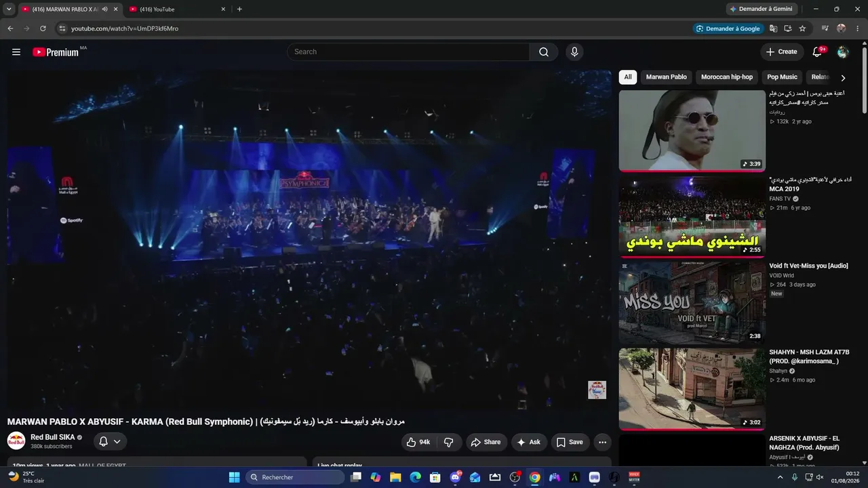Open sunglasses man thumbnail 3:39 video

pos(692,131)
